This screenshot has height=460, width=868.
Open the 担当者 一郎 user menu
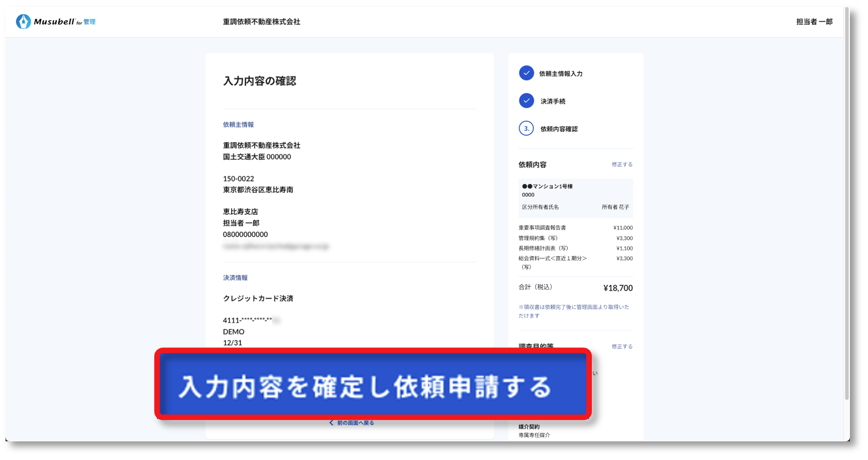point(814,22)
